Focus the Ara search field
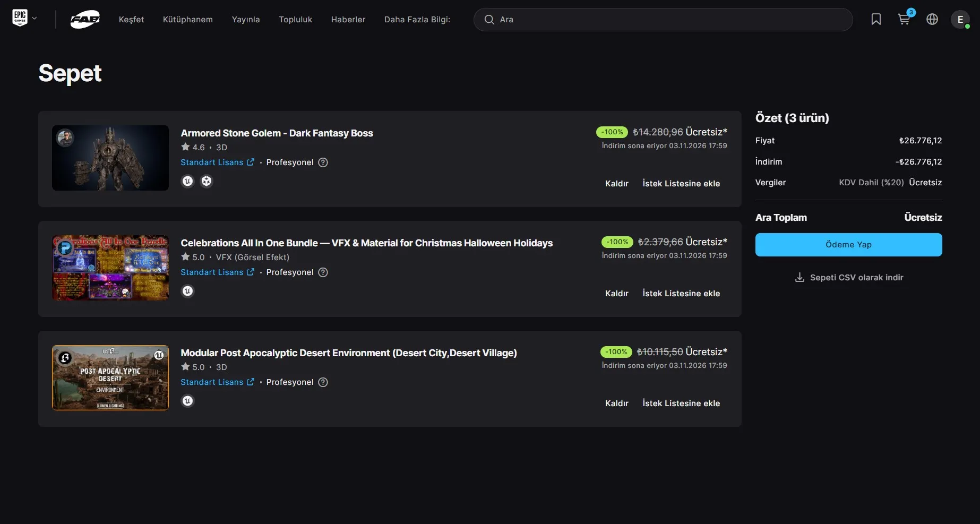Image resolution: width=980 pixels, height=524 pixels. pyautogui.click(x=663, y=20)
